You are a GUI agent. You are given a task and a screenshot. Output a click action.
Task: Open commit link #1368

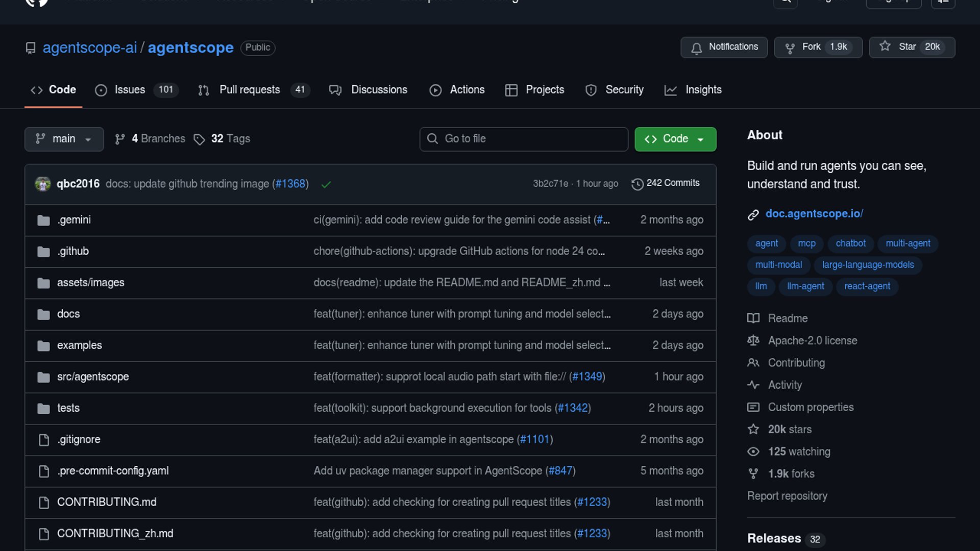click(290, 184)
